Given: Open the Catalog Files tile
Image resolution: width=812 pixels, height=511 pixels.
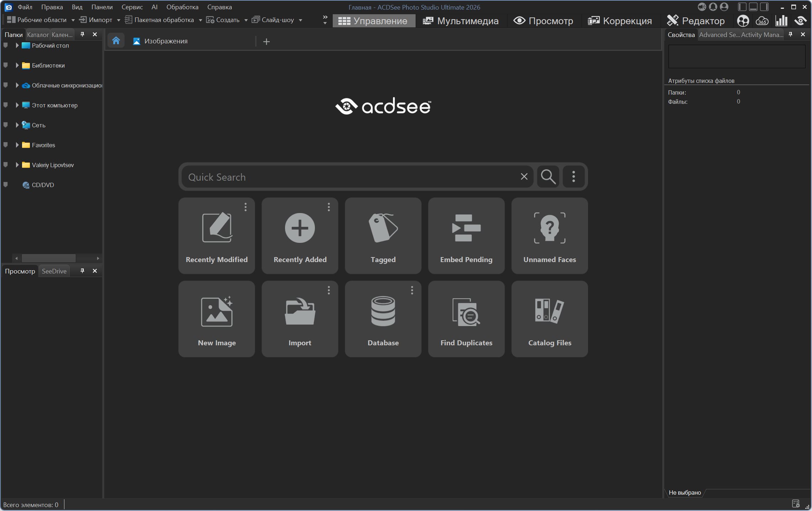Looking at the screenshot, I should coord(549,319).
